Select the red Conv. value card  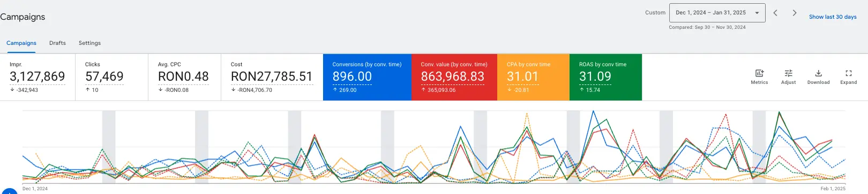(454, 77)
